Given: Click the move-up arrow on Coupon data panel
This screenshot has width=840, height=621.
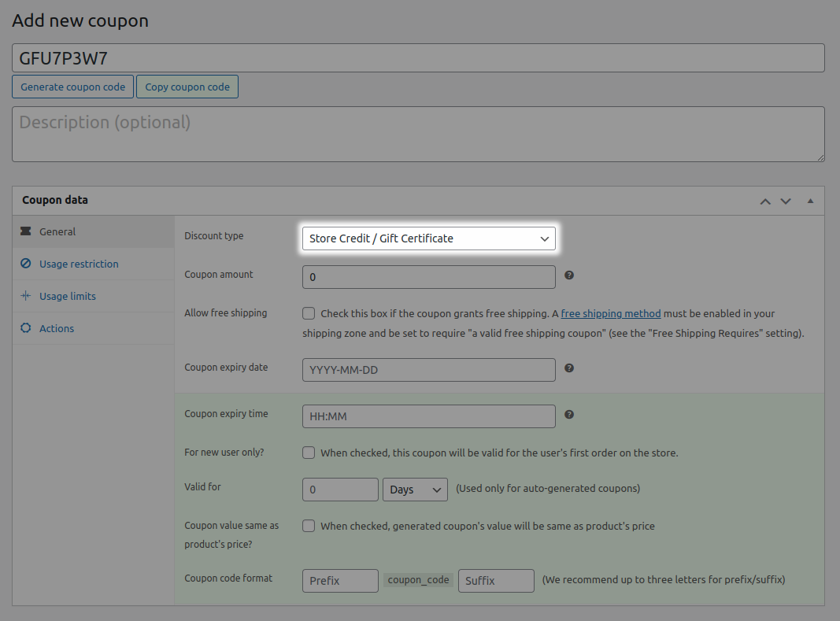Looking at the screenshot, I should pos(764,201).
